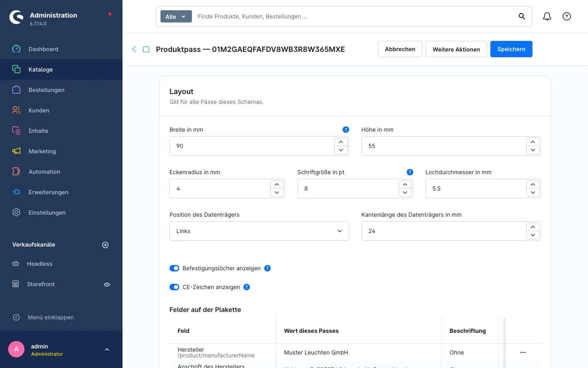Open Einstellungen gear icon
The width and height of the screenshot is (588, 368).
pyautogui.click(x=16, y=213)
